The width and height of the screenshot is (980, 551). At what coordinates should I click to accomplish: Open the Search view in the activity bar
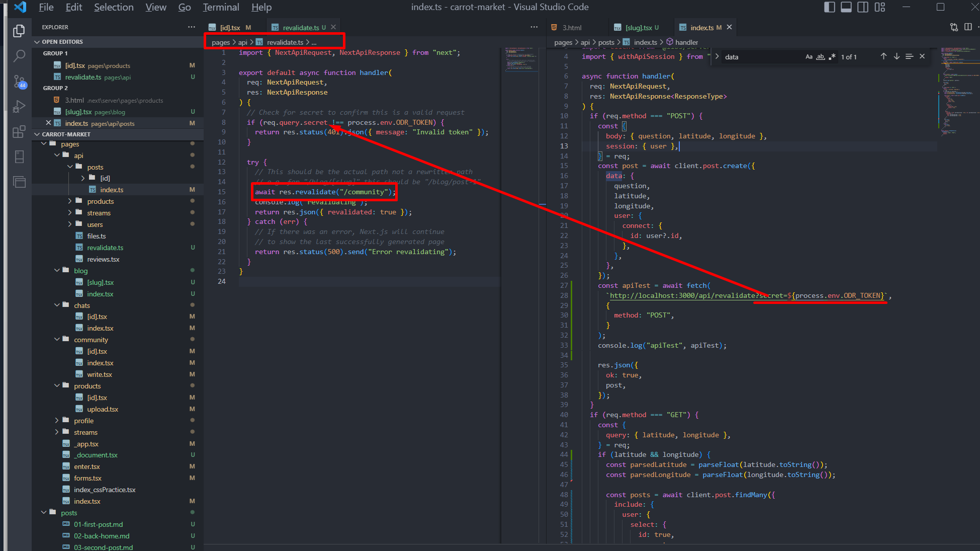[x=19, y=56]
